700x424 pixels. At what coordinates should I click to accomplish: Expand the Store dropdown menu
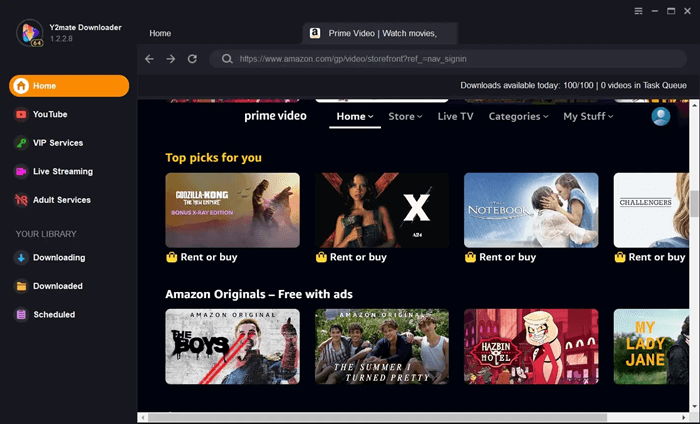point(405,116)
